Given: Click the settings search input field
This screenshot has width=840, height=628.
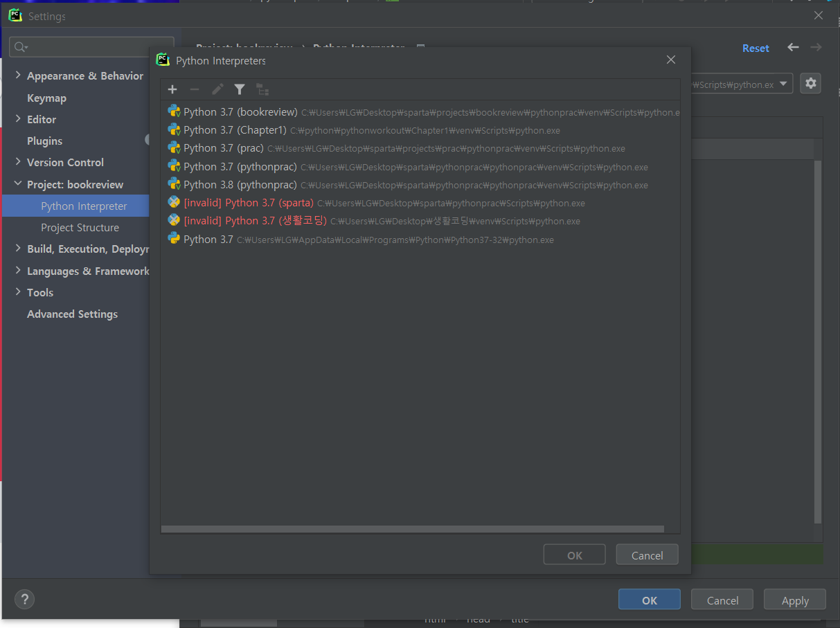Looking at the screenshot, I should (91, 47).
